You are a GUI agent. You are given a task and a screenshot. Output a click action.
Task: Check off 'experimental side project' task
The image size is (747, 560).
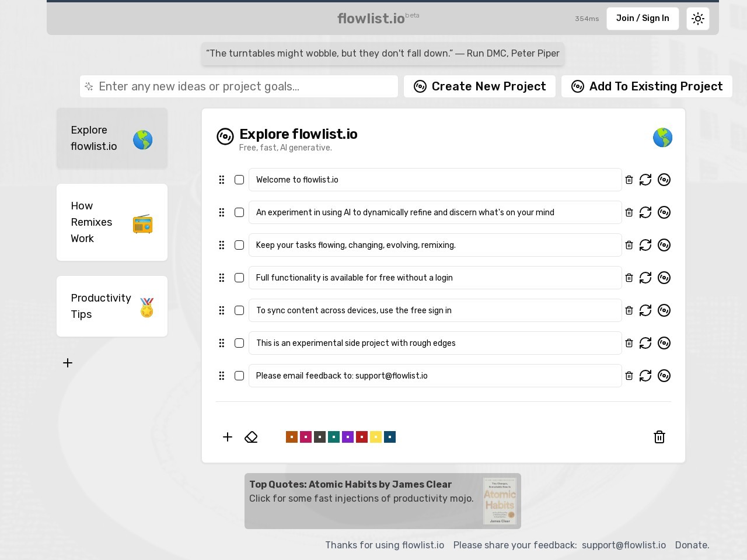239,343
